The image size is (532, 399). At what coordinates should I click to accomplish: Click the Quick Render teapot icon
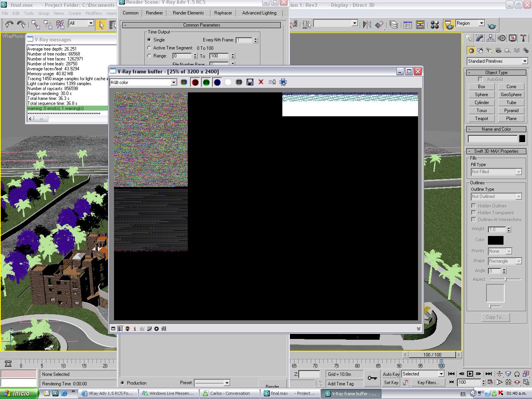[492, 25]
